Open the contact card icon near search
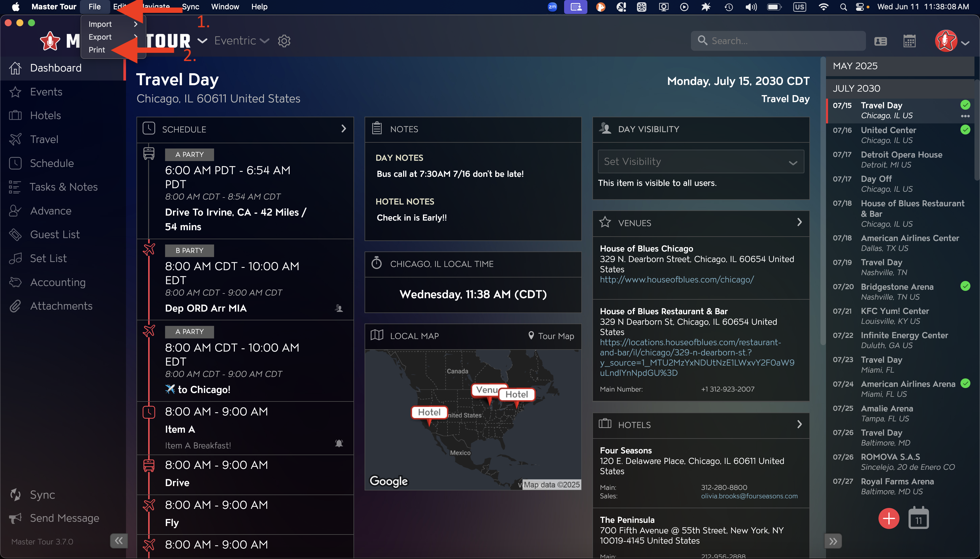980x559 pixels. pyautogui.click(x=880, y=41)
